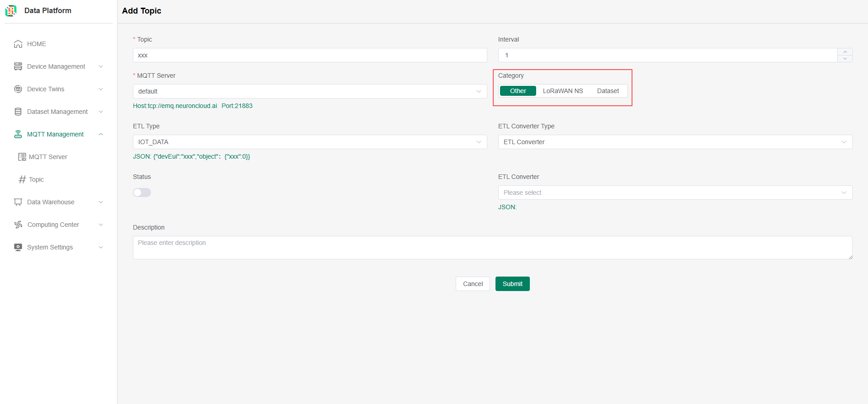868x404 pixels.
Task: Open the ETL Converter Please select dropdown
Action: 675,193
